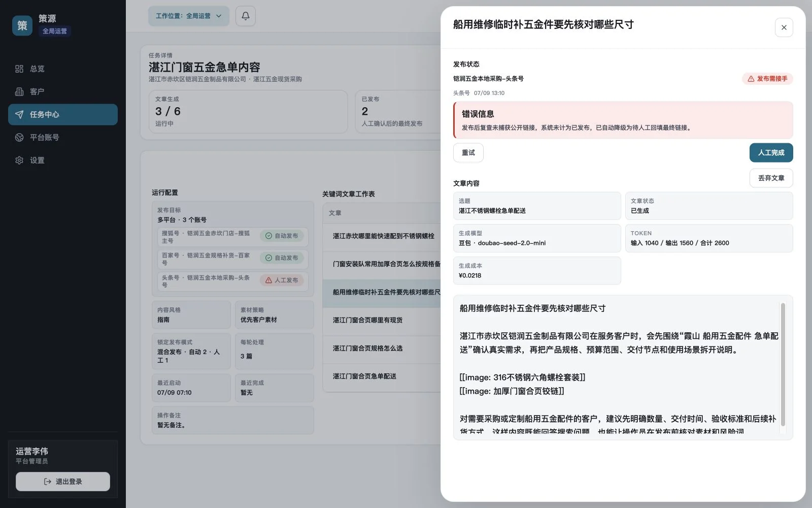Click the 任务中心 paper plane icon
Image resolution: width=812 pixels, height=508 pixels.
pos(19,114)
